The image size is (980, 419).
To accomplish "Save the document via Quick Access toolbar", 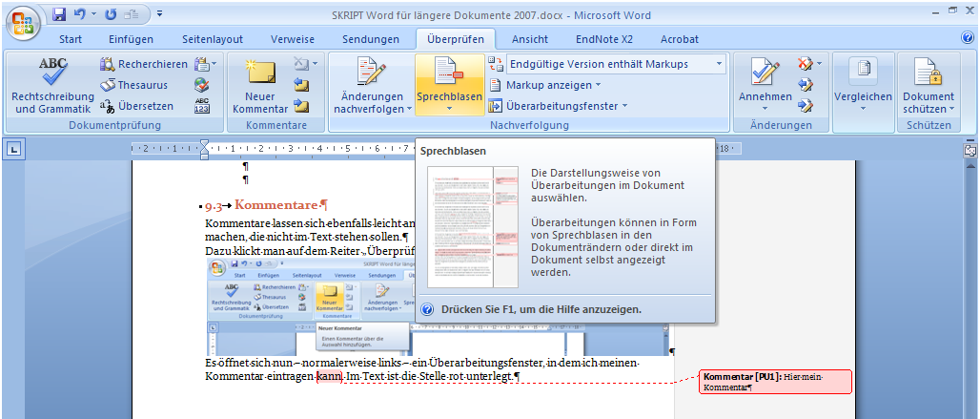I will point(59,13).
